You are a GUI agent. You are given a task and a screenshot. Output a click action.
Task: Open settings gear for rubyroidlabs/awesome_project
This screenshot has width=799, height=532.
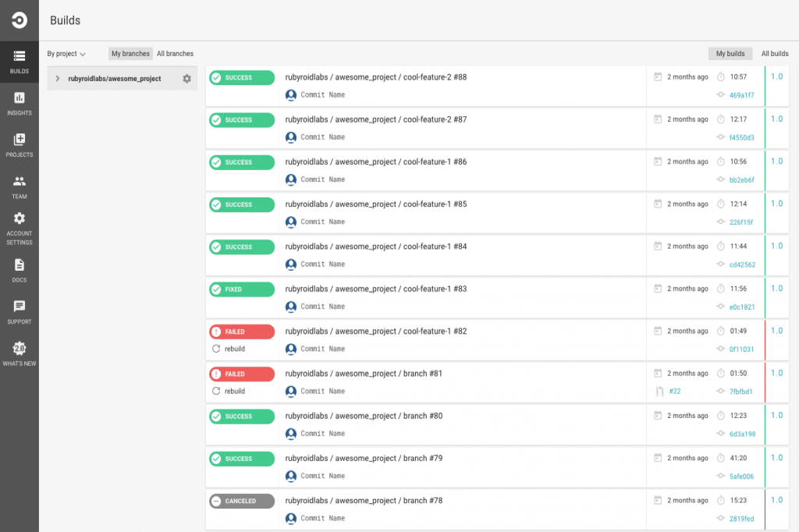[186, 79]
